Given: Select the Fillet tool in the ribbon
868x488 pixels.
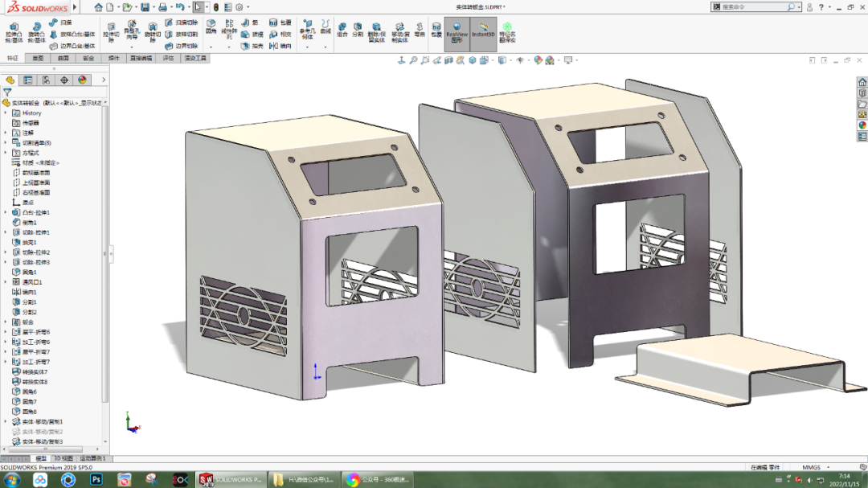Looking at the screenshot, I should (x=210, y=26).
